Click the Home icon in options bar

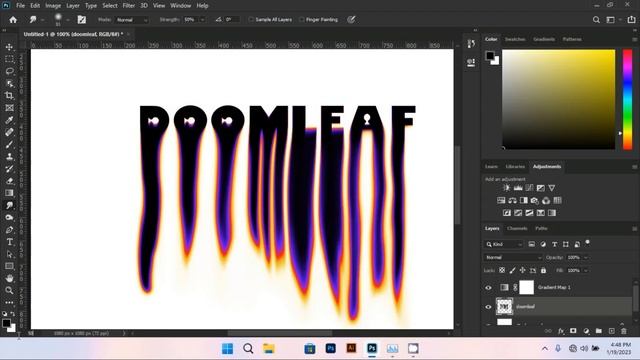[x=13, y=20]
